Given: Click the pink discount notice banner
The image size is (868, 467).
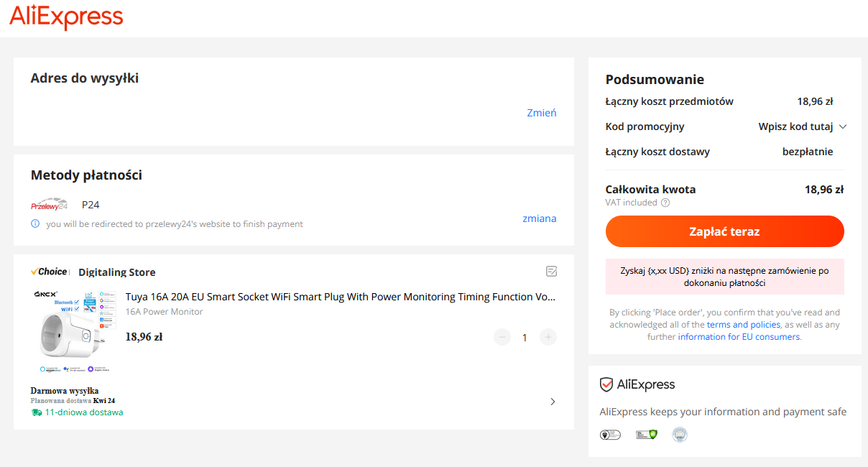Looking at the screenshot, I should click(725, 277).
